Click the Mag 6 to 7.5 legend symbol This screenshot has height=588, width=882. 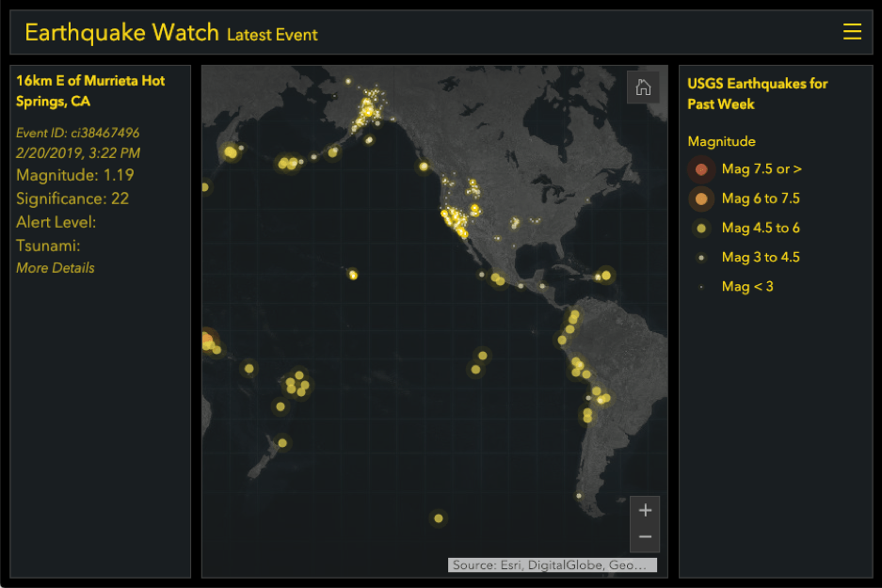click(701, 199)
